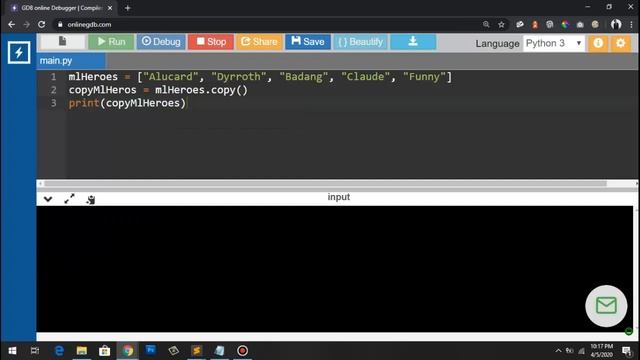
Task: Close the GDB online Debugger tab
Action: coord(110,8)
